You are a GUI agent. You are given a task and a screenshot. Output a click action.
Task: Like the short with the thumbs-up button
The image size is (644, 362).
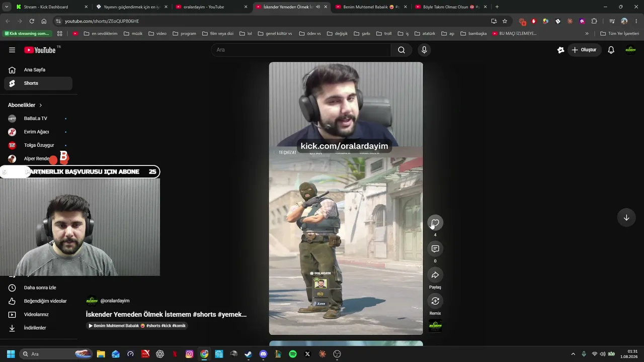435,223
